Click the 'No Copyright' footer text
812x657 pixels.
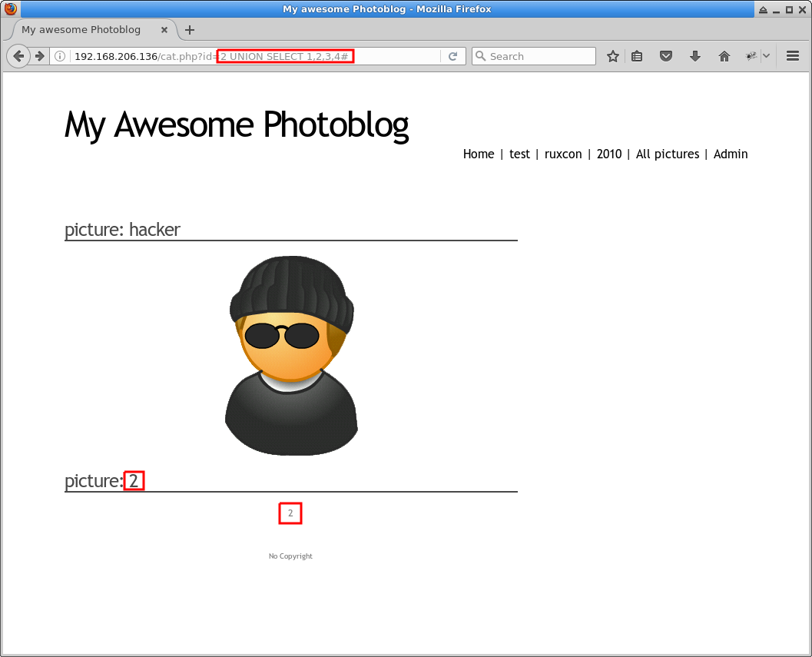pyautogui.click(x=290, y=556)
